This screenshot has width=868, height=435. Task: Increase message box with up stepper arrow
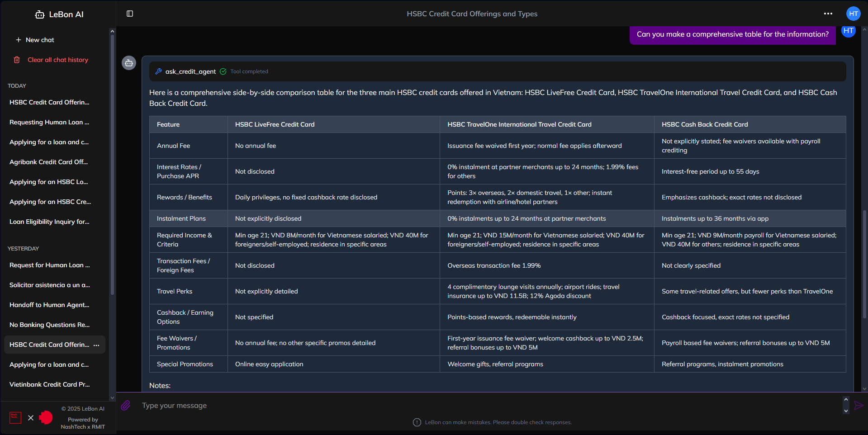click(x=846, y=400)
